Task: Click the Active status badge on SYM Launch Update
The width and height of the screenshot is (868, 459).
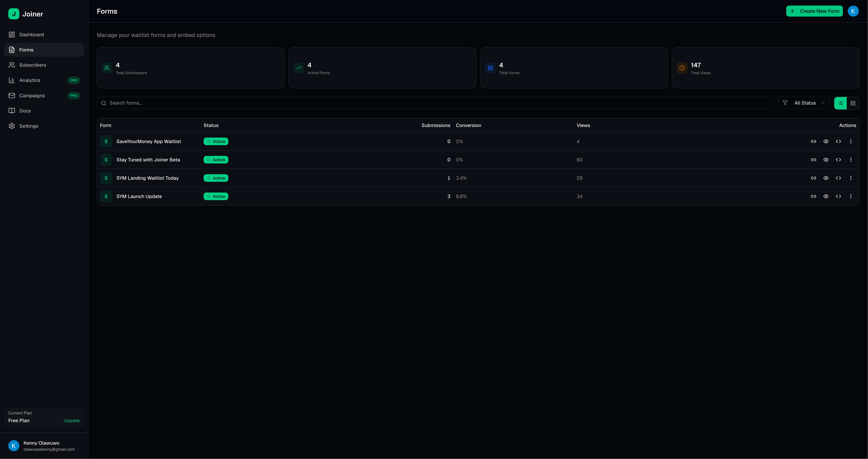Action: point(216,196)
